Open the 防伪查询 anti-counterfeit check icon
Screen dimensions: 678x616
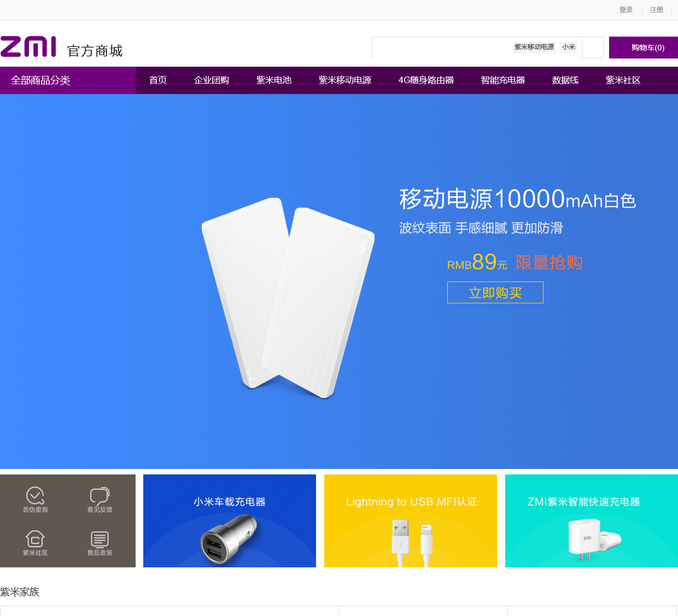coord(36,500)
